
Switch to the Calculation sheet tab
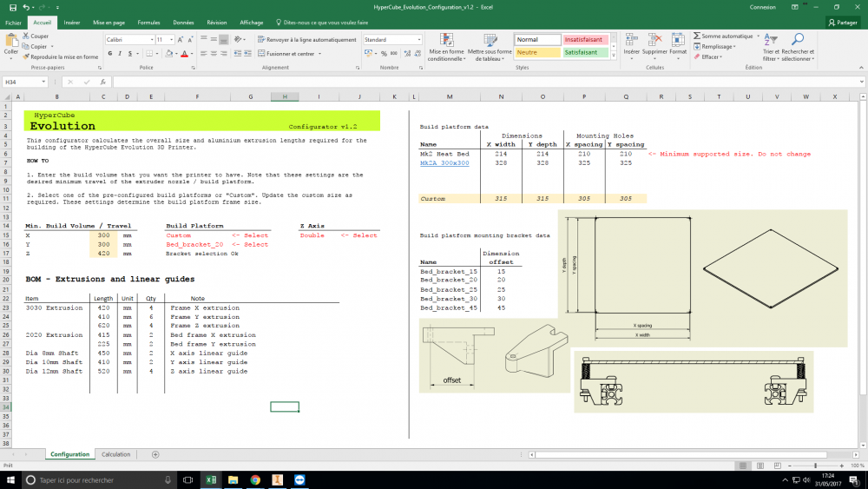(115, 454)
